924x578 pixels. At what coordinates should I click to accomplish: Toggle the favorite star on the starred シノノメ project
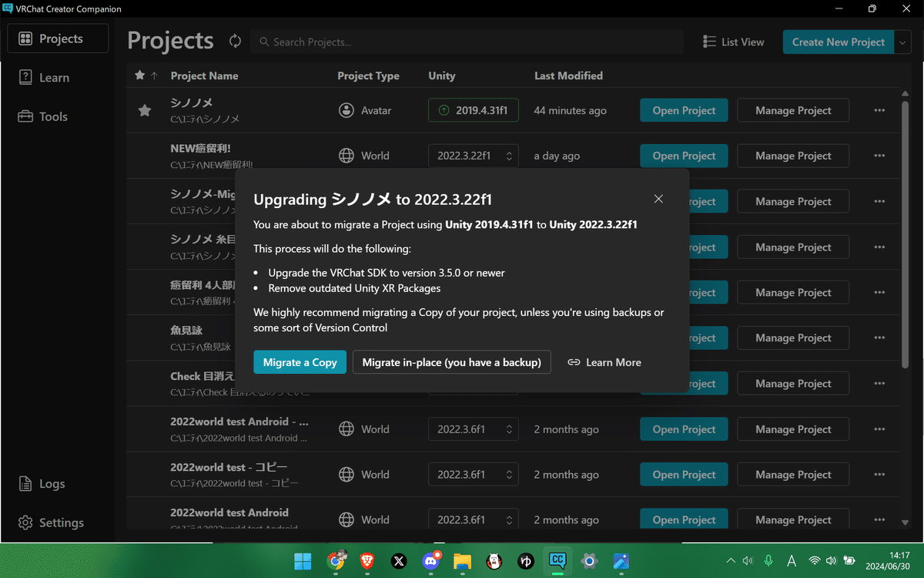144,110
